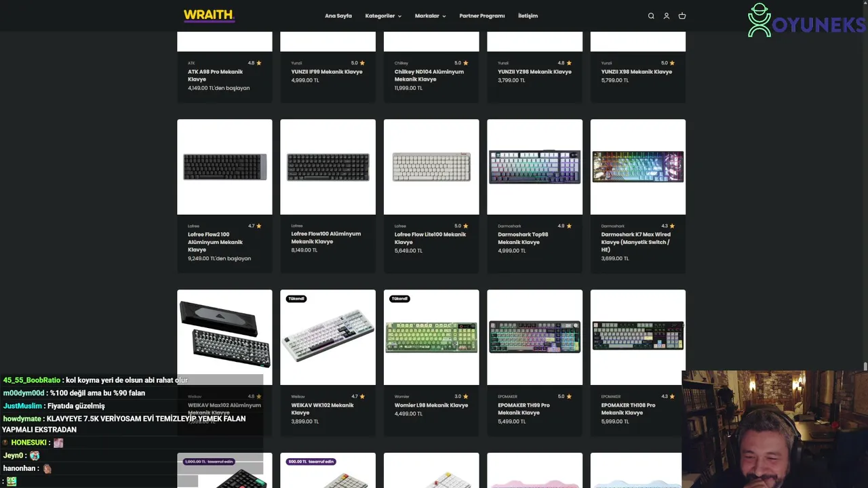
Task: Click the 5.0 star rating on Lofree Flow Lite100
Action: (461, 226)
